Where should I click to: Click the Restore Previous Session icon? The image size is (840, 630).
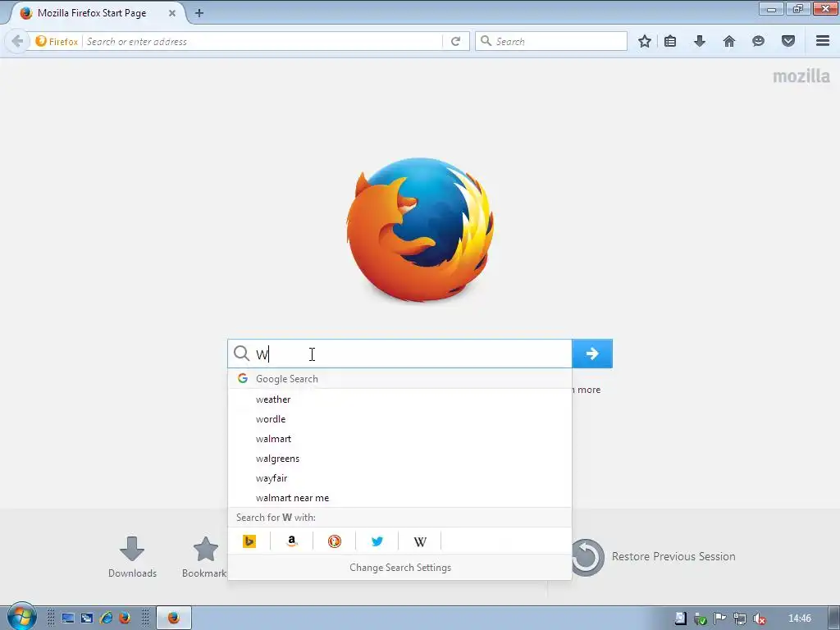click(586, 557)
